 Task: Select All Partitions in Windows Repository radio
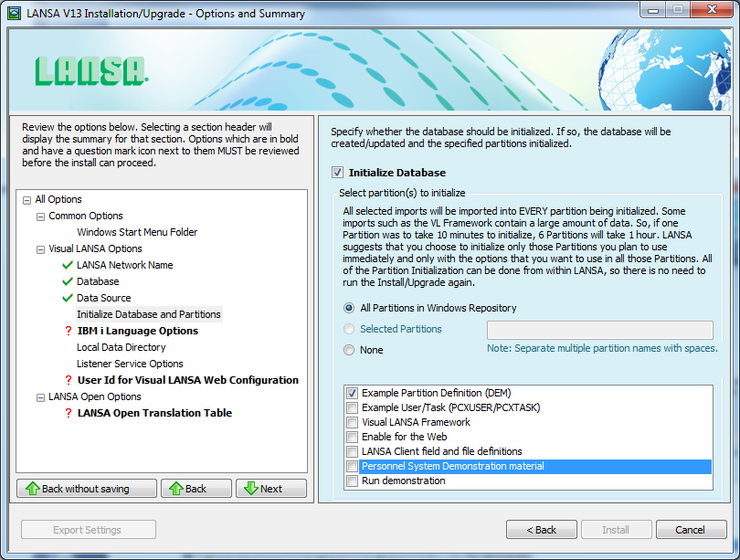[x=349, y=308]
